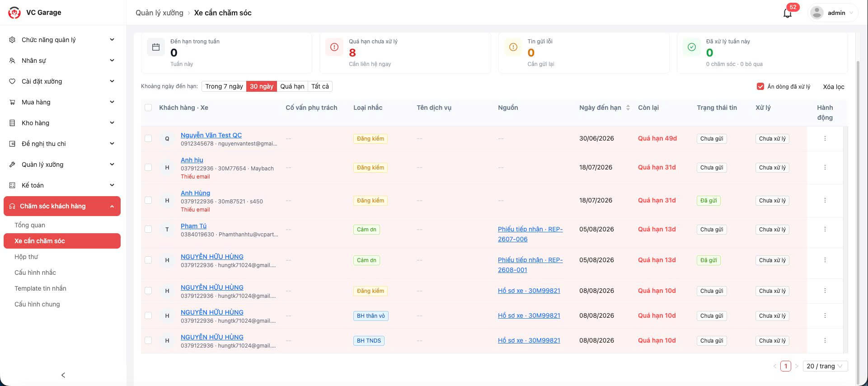Open customer link Nguyễn Văn Test QC

click(x=211, y=135)
